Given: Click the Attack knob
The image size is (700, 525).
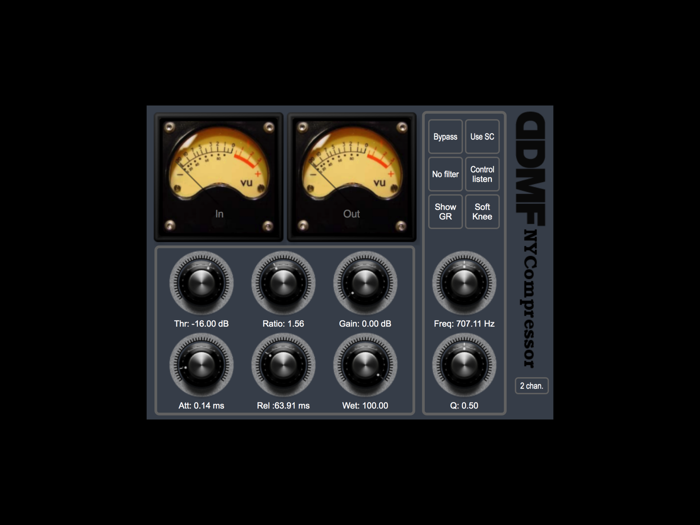Looking at the screenshot, I should 201,365.
